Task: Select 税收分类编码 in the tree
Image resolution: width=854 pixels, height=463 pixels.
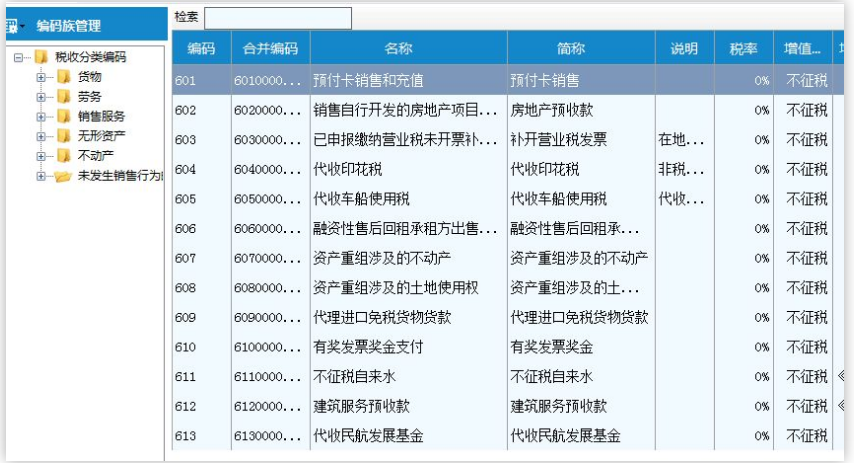Action: coord(90,57)
